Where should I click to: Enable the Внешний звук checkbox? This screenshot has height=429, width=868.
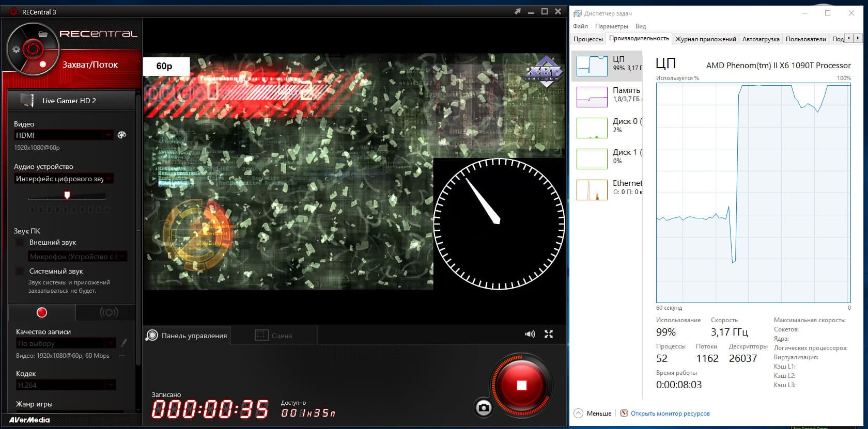tap(20, 242)
